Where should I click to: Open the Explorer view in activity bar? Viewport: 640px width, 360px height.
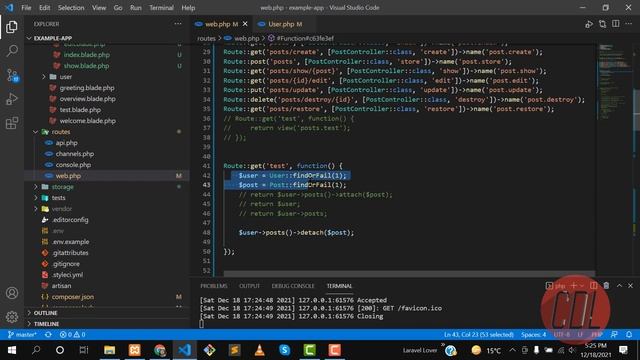[12, 27]
